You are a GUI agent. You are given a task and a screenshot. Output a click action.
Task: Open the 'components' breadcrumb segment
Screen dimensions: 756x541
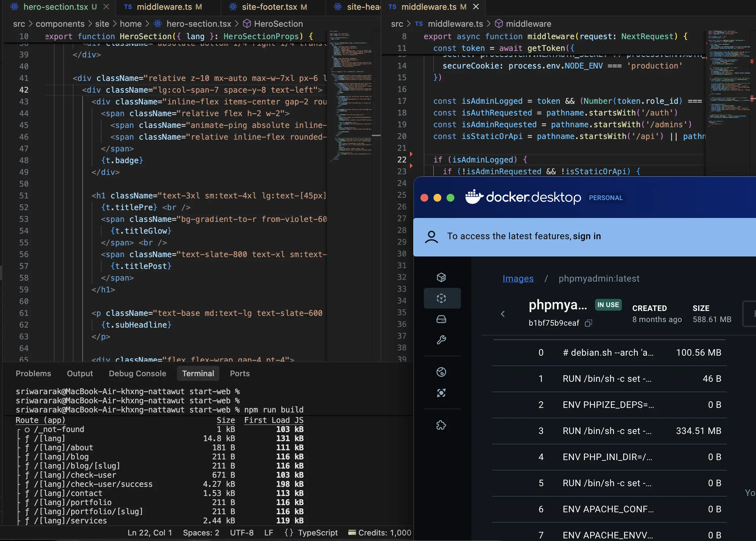click(x=60, y=23)
